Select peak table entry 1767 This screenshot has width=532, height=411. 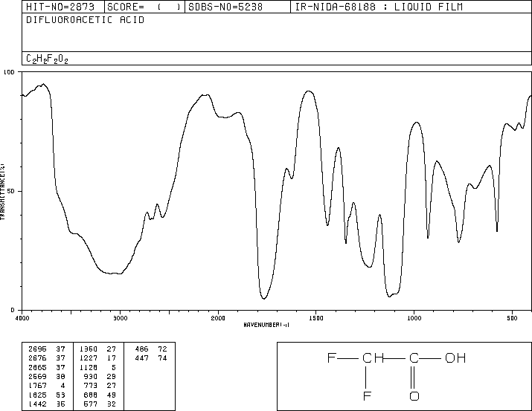coord(37,386)
